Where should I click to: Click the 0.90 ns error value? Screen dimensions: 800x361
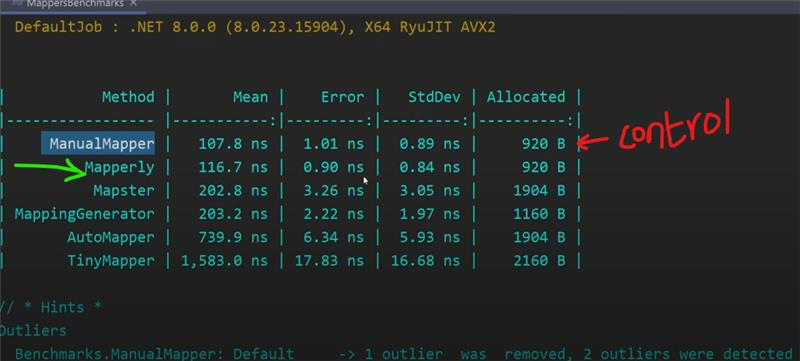click(x=334, y=167)
